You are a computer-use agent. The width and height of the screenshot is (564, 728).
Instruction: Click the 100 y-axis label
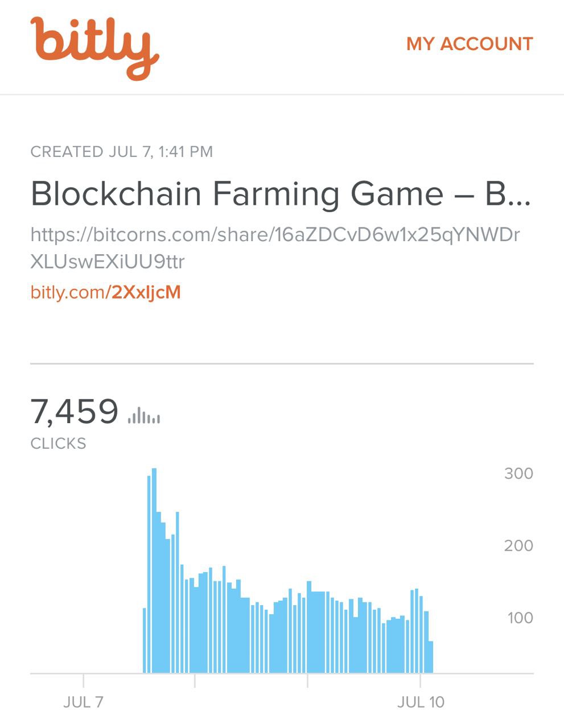pos(520,618)
